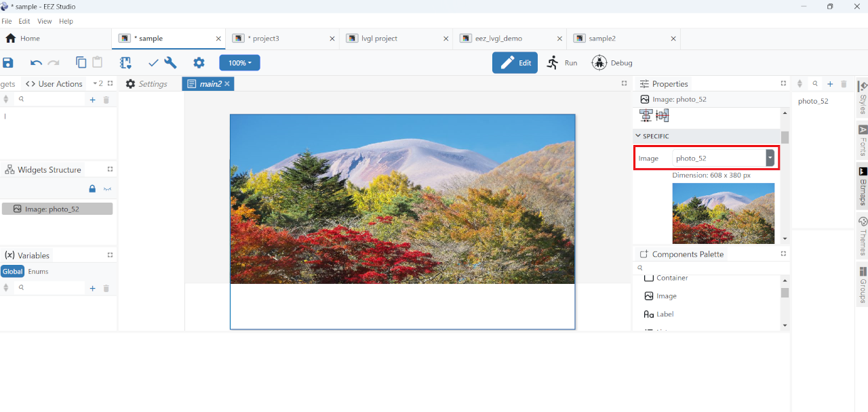Select Label in Components Palette
The width and height of the screenshot is (868, 412).
(x=665, y=314)
